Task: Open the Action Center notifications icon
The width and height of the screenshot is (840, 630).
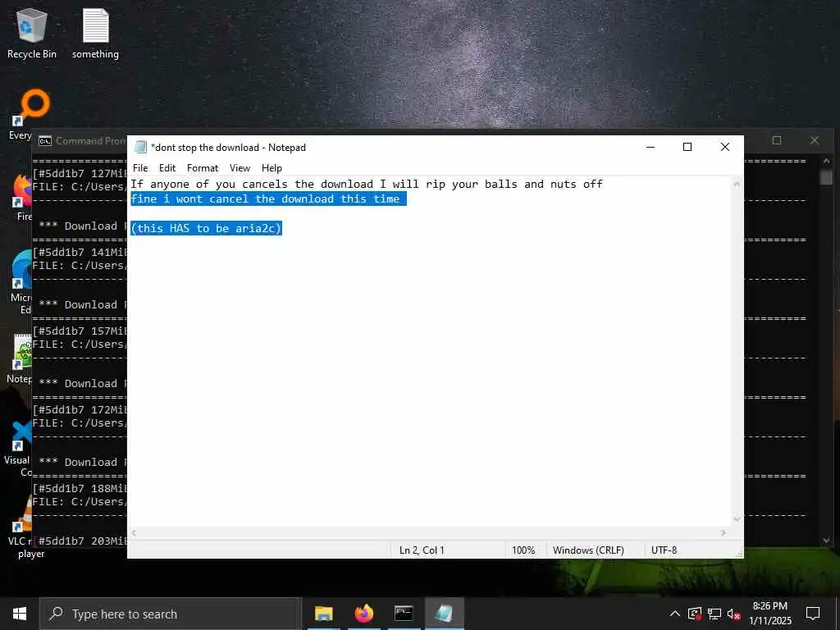Action: tap(813, 614)
